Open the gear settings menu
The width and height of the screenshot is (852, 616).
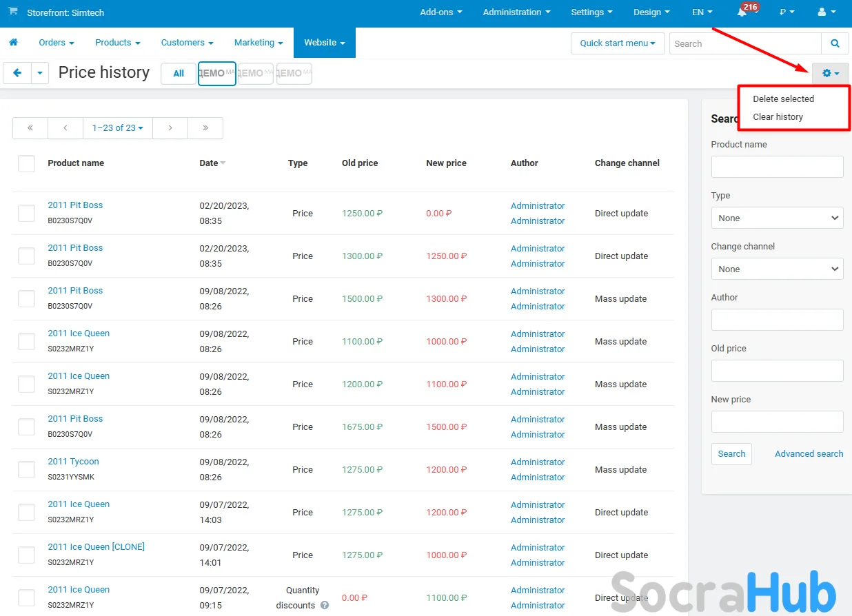coord(830,73)
